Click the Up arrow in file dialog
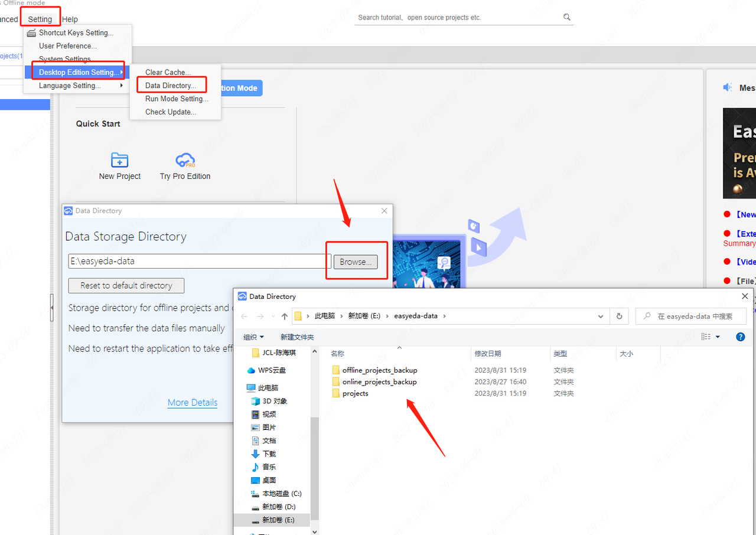The image size is (756, 535). [x=285, y=316]
